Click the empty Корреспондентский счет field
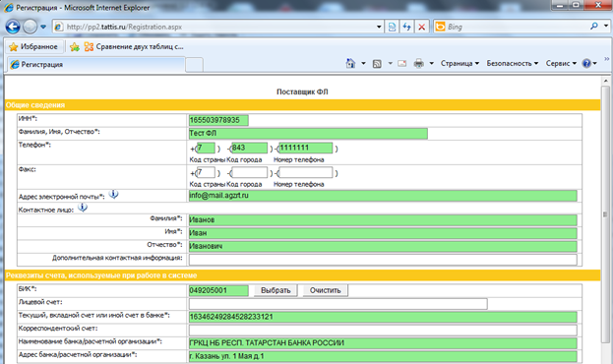This screenshot has width=613, height=364. 383,330
